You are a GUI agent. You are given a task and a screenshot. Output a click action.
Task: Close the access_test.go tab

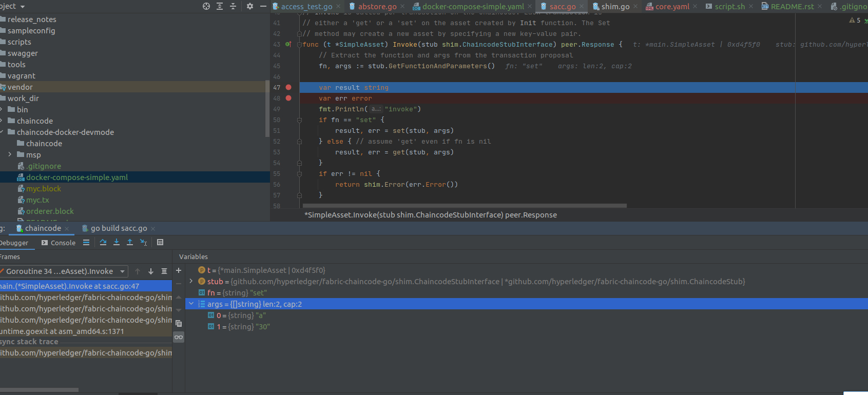(x=338, y=6)
